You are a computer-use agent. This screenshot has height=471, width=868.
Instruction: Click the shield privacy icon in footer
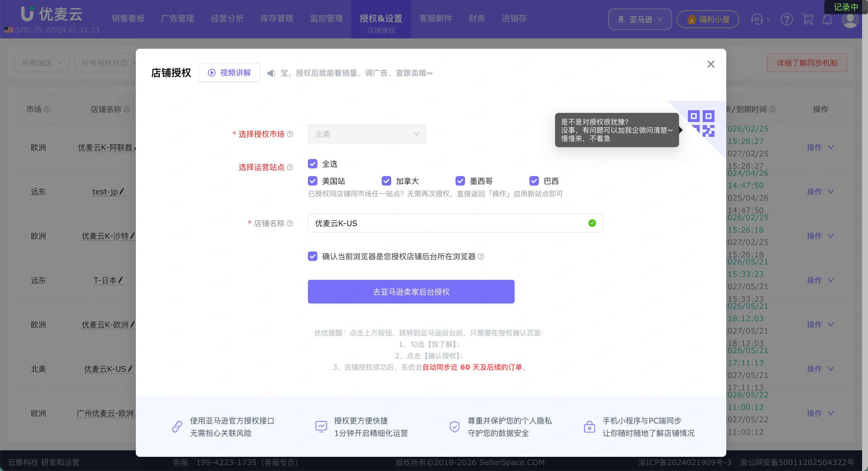(x=455, y=426)
